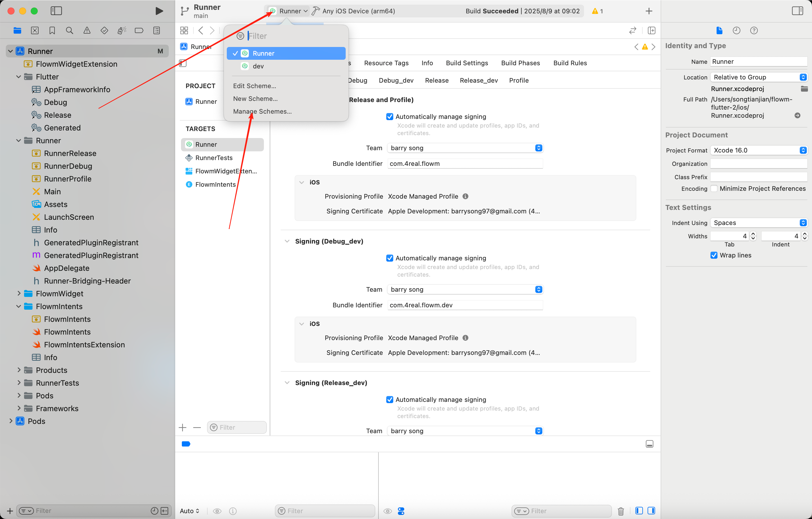The width and height of the screenshot is (812, 519).
Task: Uncheck Automatically manage signing for Debug_dev
Action: tap(389, 258)
